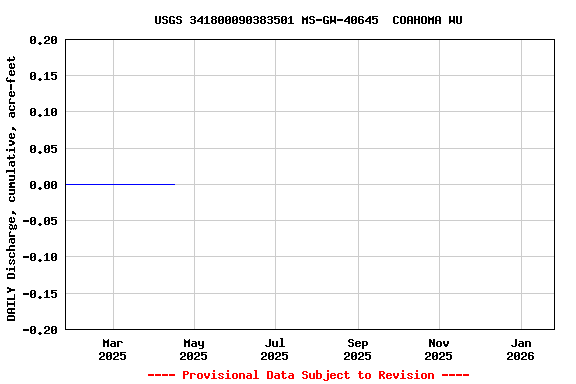Viewport: 576px width, 384px height.
Task: Click the y-axis value -0.20
Action: point(40,330)
